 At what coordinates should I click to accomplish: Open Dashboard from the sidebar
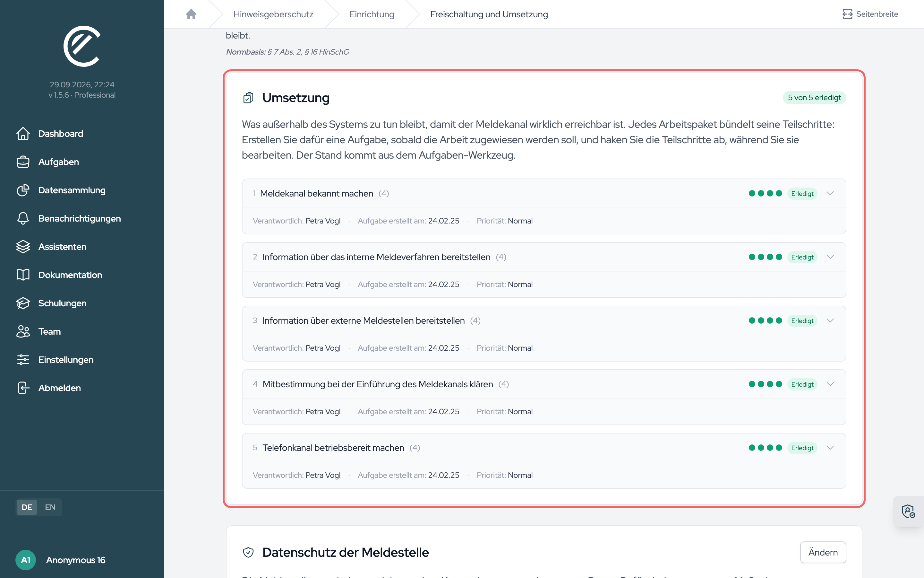click(x=60, y=134)
